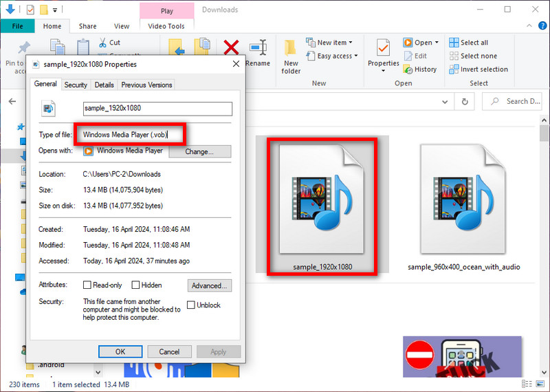
Task: Click the Search Downloads box
Action: click(x=511, y=101)
